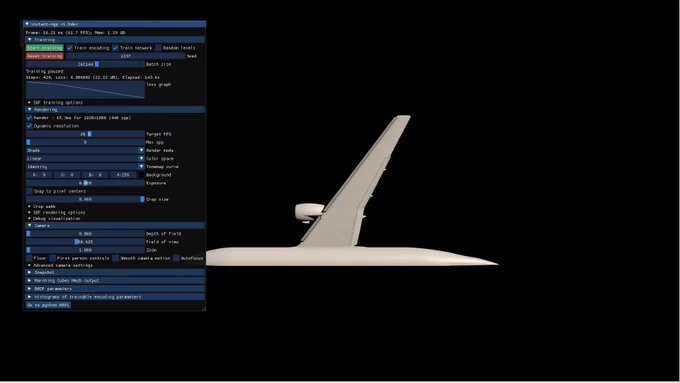Screen dimensions: 680x383
Task: Enable Smooth camera motion checkbox
Action: 115,258
